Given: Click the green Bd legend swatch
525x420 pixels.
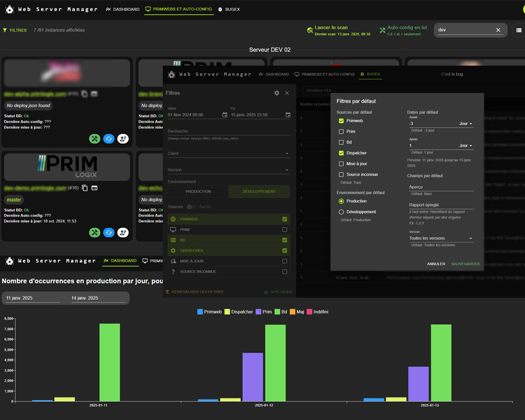Looking at the screenshot, I should click(277, 312).
